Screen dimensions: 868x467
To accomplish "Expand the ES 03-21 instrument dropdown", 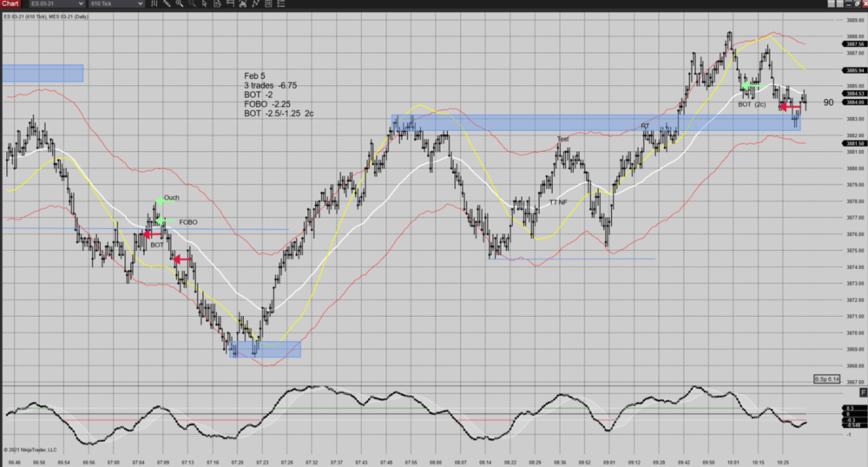I will pos(83,4).
